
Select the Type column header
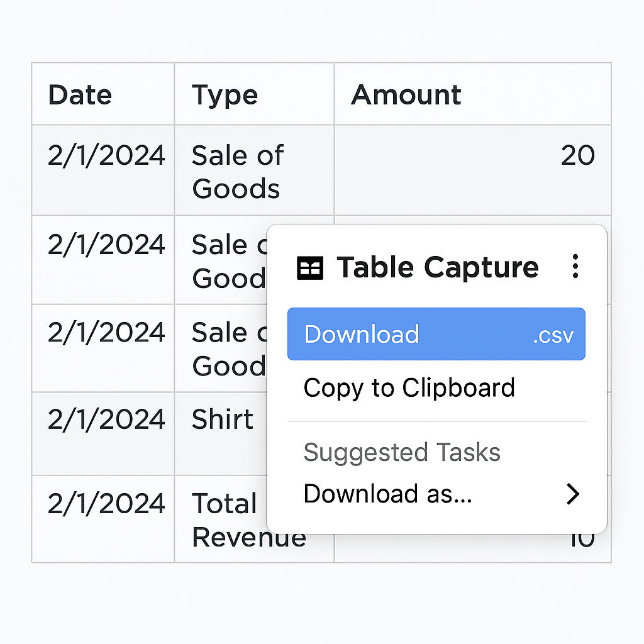(x=225, y=96)
